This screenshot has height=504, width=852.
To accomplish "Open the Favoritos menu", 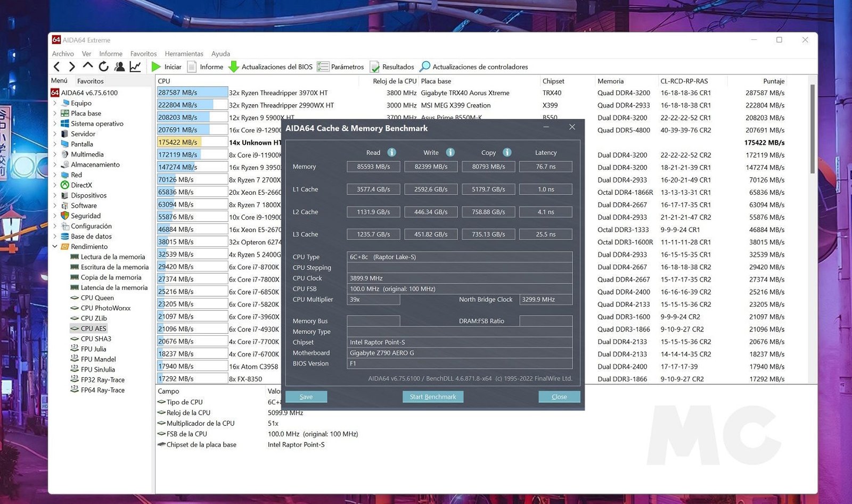I will tap(144, 54).
